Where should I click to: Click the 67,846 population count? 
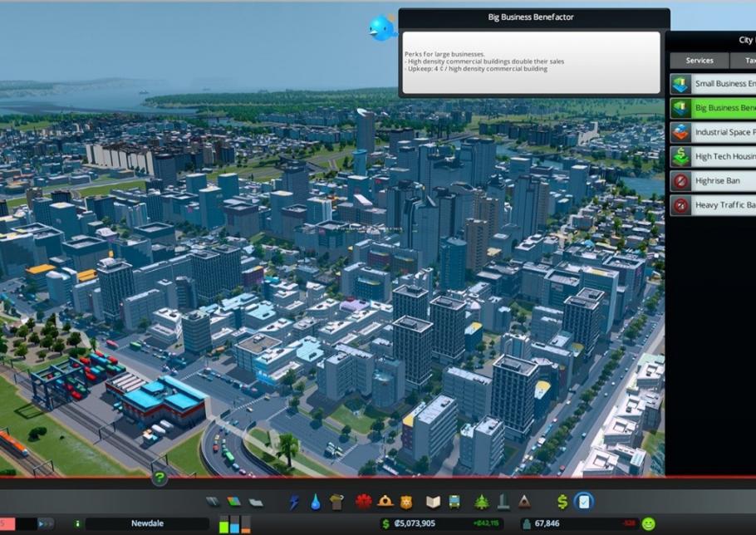tap(547, 523)
